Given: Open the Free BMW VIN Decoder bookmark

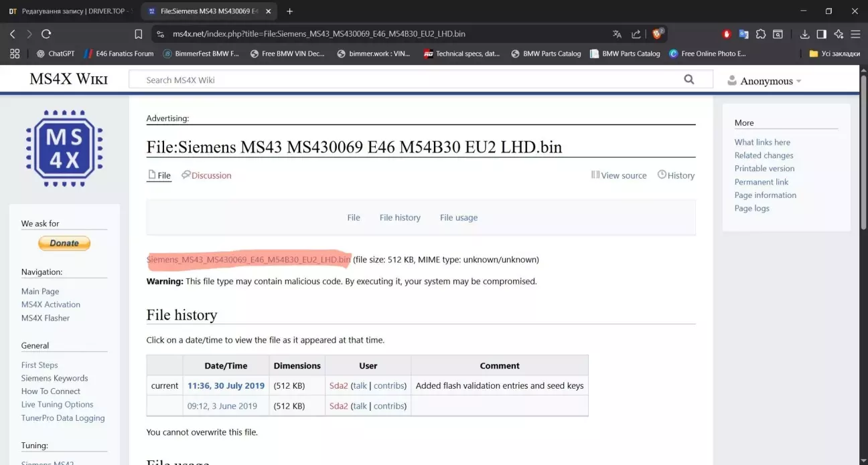Looking at the screenshot, I should (x=288, y=54).
